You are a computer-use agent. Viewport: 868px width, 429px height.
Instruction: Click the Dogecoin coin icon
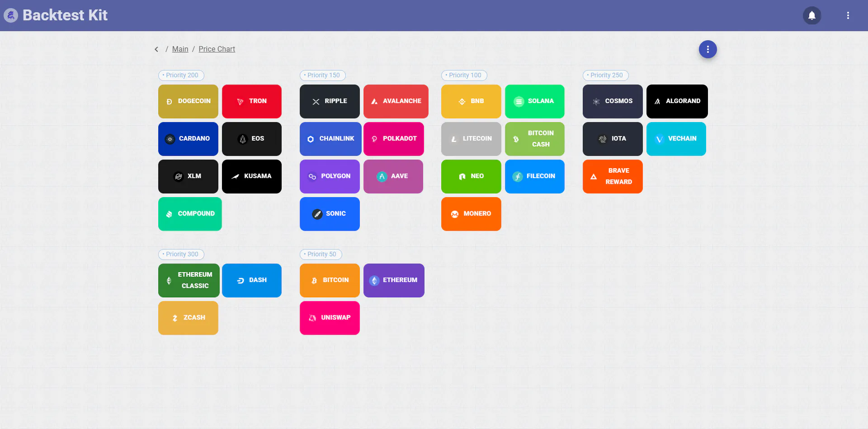point(169,102)
